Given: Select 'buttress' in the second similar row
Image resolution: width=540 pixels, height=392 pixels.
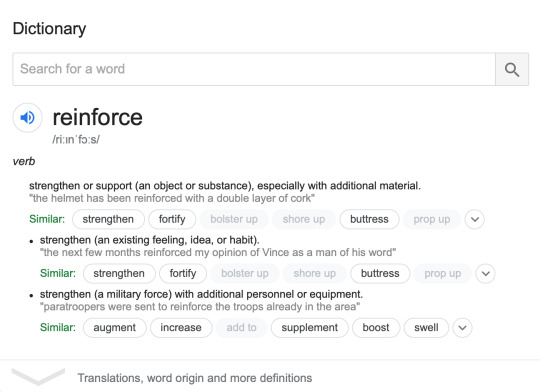Looking at the screenshot, I should pyautogui.click(x=380, y=274).
